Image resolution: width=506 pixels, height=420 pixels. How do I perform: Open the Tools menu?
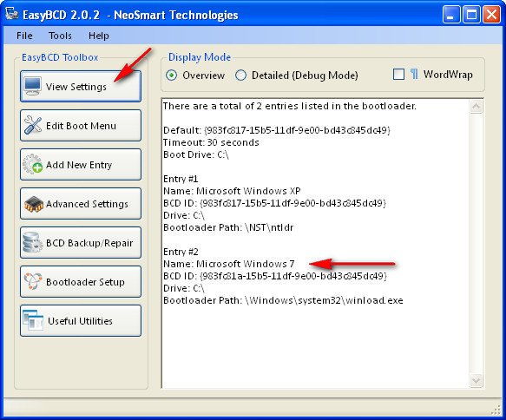[60, 36]
